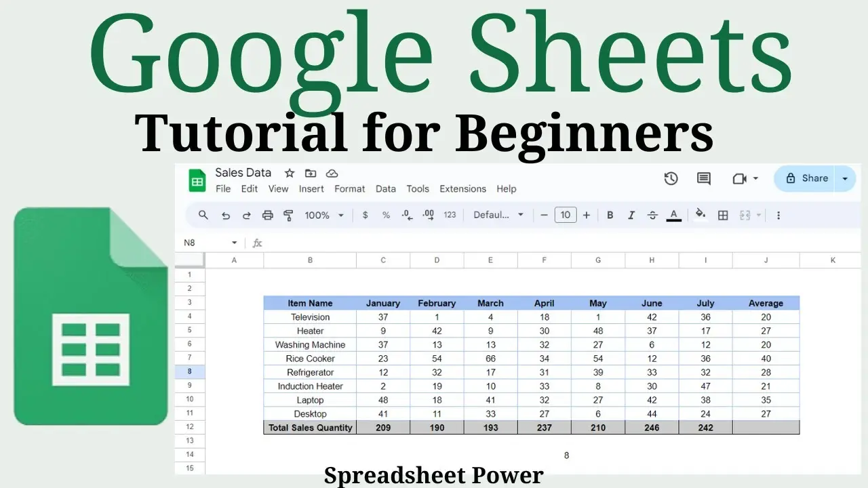868x488 pixels.
Task: Open the Format menu
Action: pyautogui.click(x=350, y=189)
